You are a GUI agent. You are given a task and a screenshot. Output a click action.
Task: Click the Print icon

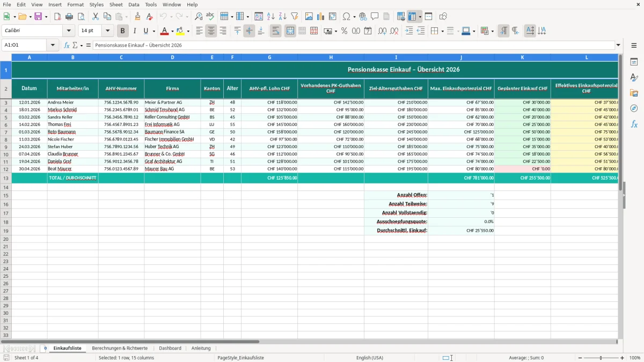[69, 17]
